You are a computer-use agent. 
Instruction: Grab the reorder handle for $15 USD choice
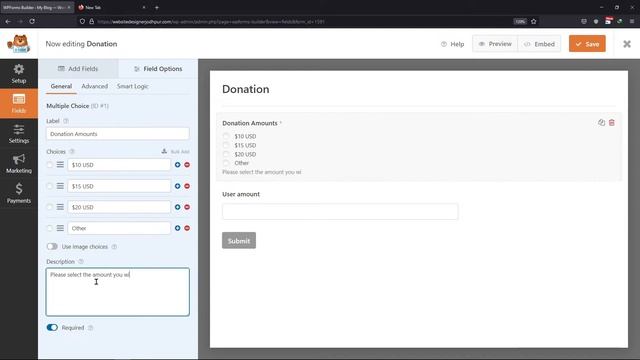(x=60, y=186)
